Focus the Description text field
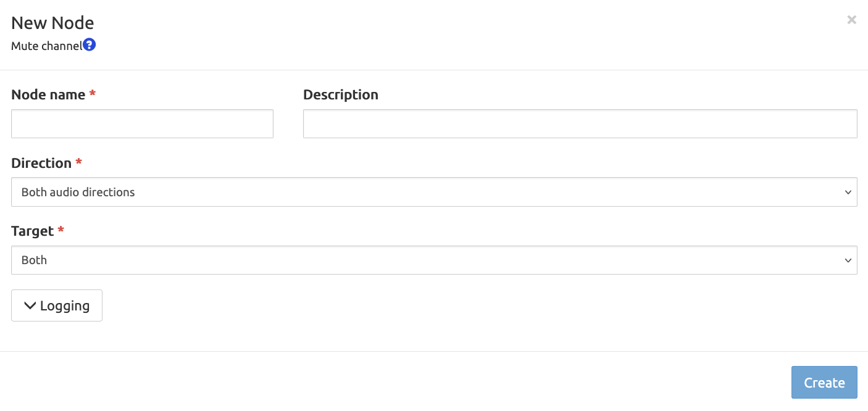 pyautogui.click(x=580, y=124)
